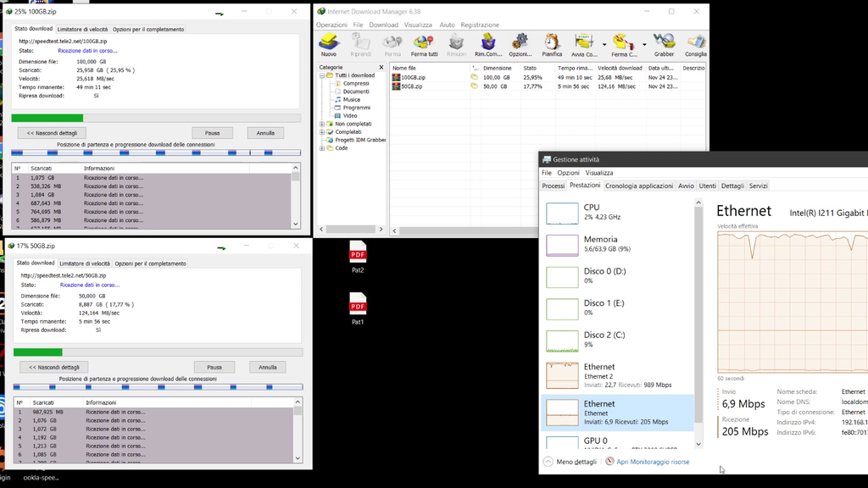This screenshot has height=488, width=868.
Task: Expand the Non completati category
Action: 322,124
